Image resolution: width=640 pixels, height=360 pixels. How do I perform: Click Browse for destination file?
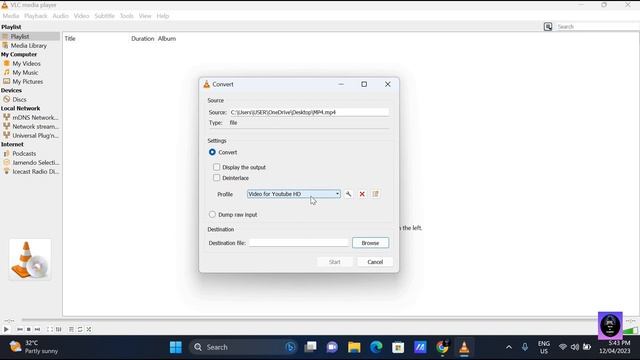(x=370, y=243)
